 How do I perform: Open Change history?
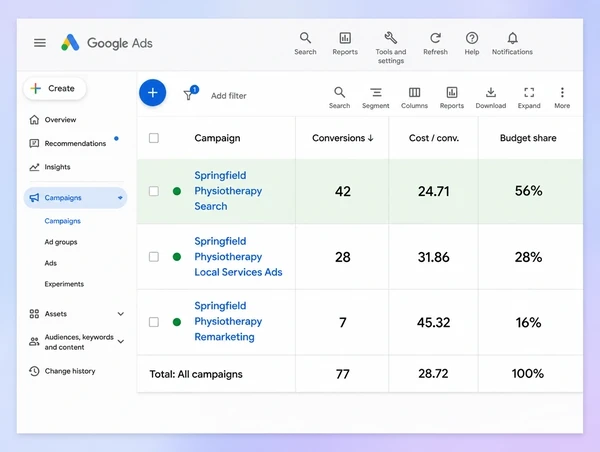[62, 371]
